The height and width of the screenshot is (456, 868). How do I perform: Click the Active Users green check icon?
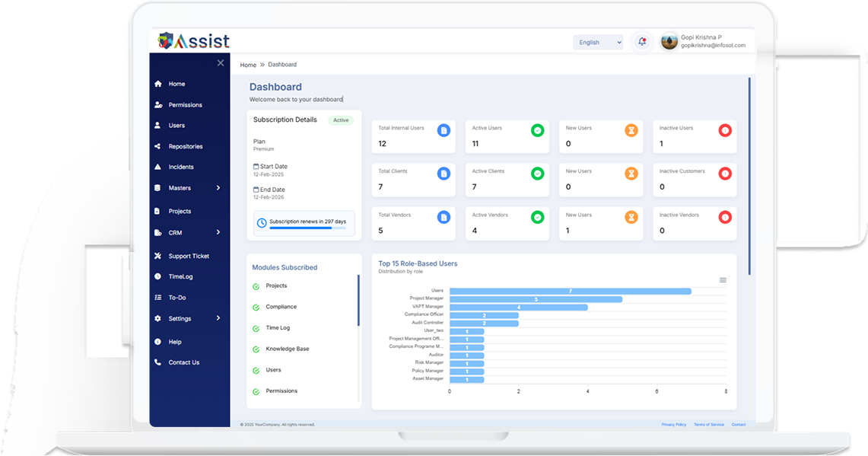tap(537, 131)
